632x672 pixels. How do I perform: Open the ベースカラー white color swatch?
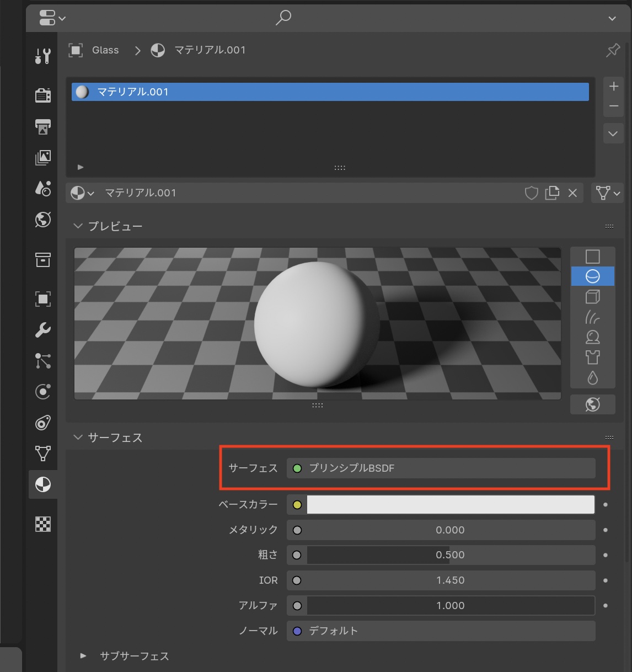450,505
